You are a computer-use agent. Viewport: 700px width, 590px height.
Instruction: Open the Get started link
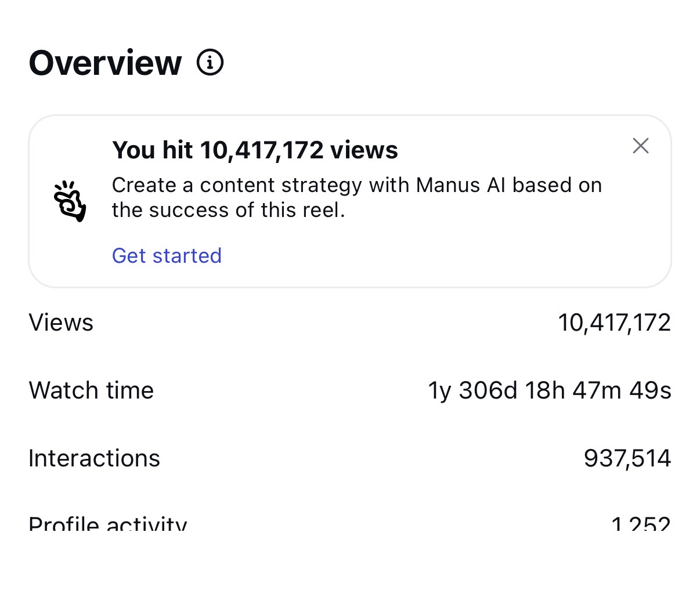coord(167,255)
